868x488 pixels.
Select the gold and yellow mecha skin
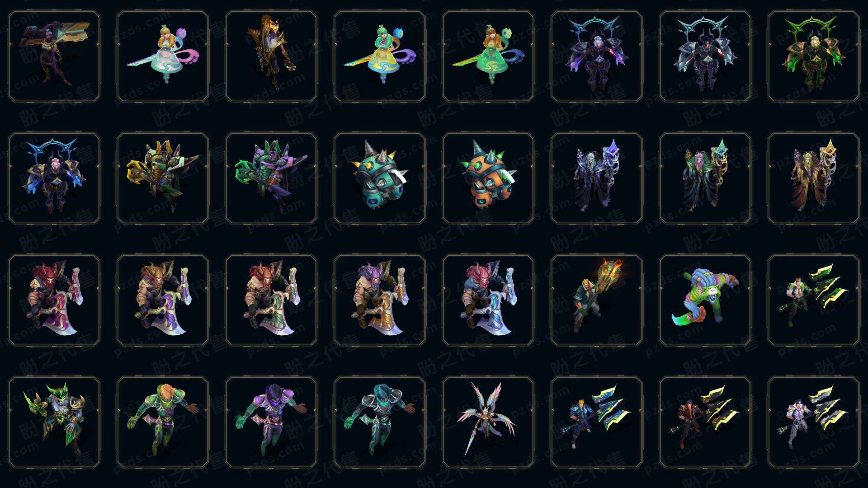coord(163,178)
